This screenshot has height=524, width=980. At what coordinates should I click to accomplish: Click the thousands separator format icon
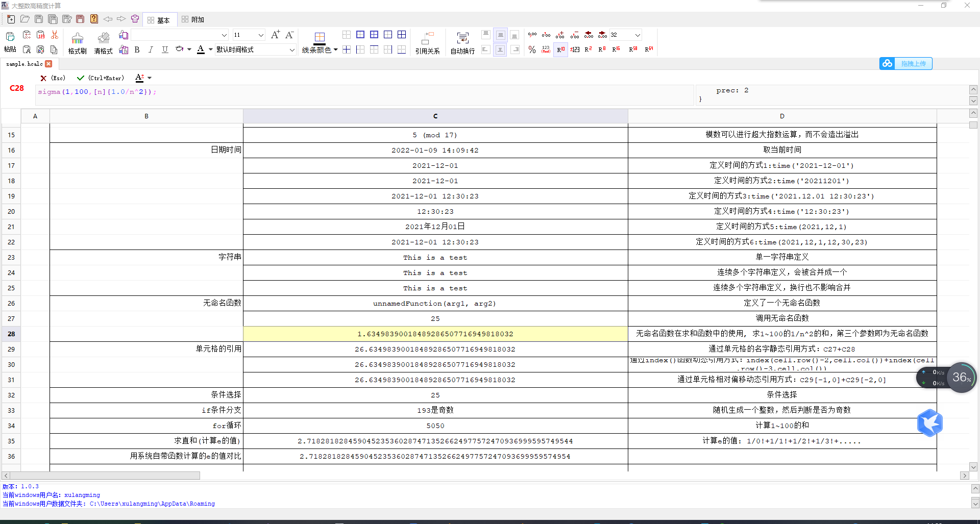coord(532,35)
